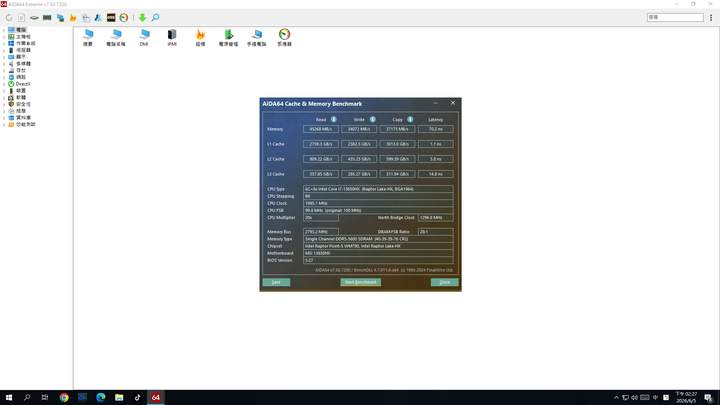
Task: Click the Close button in the benchmark dialog
Action: pos(444,282)
